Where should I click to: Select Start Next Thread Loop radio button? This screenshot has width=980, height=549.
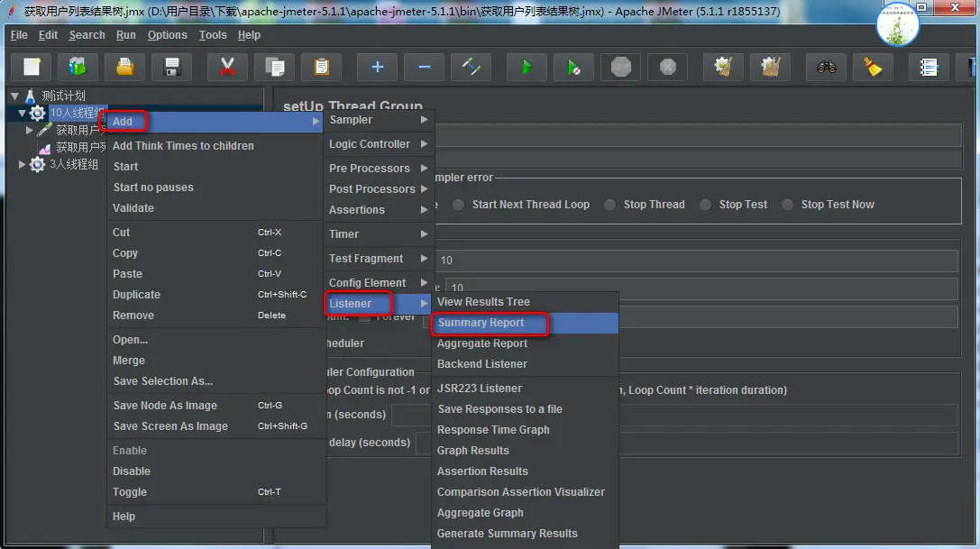tap(458, 205)
